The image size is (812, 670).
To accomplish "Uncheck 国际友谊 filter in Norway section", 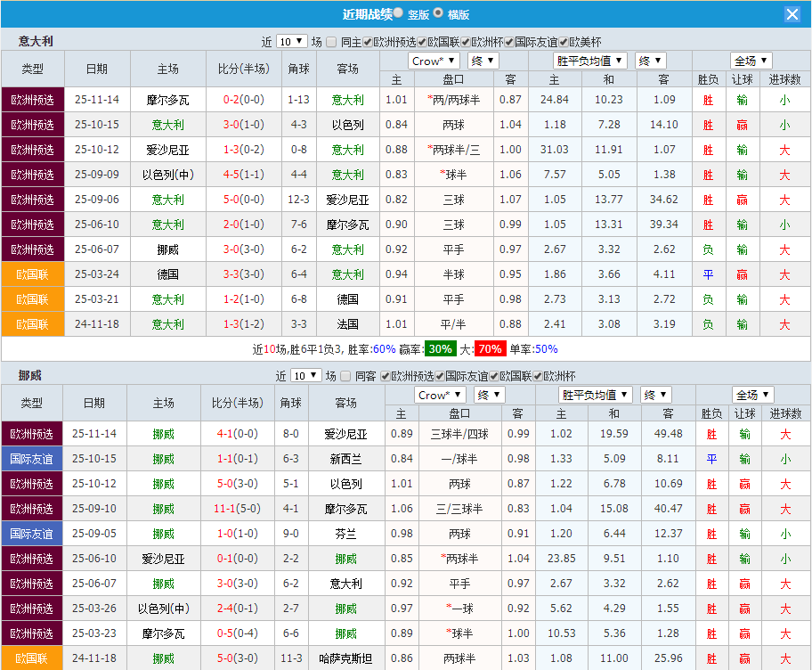I will [x=437, y=377].
